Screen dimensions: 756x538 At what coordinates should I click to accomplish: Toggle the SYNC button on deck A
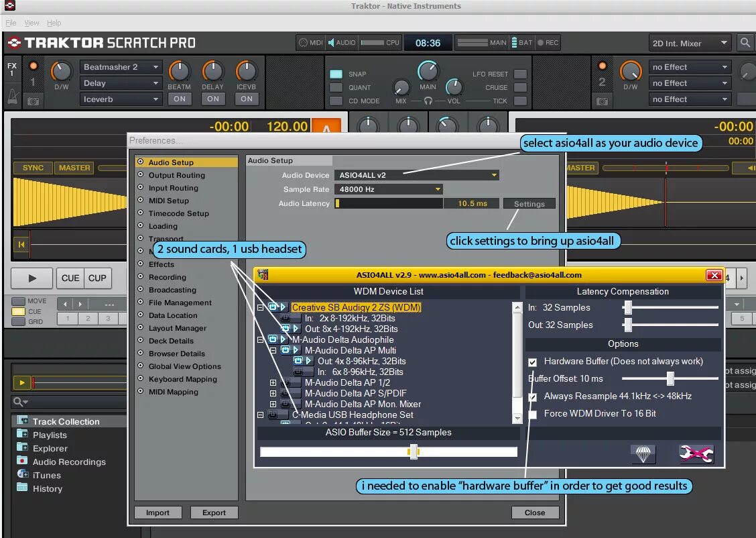click(33, 168)
